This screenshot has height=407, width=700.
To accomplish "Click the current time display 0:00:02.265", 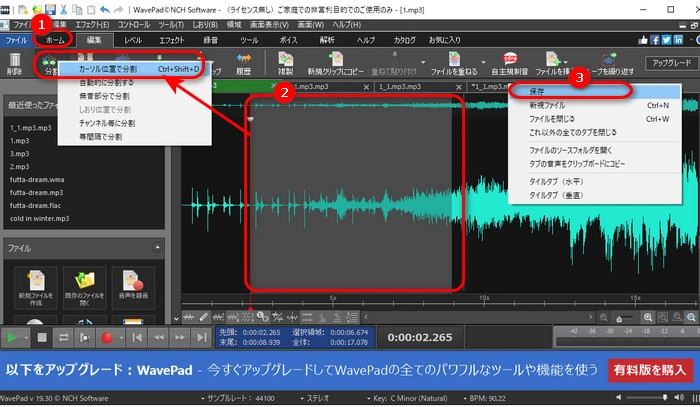I will [x=420, y=337].
